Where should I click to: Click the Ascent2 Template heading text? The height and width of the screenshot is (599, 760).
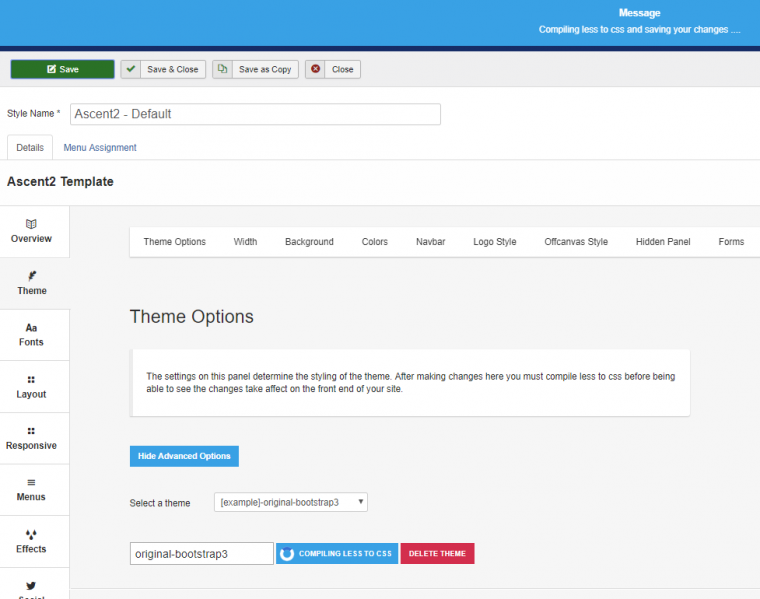[x=60, y=182]
